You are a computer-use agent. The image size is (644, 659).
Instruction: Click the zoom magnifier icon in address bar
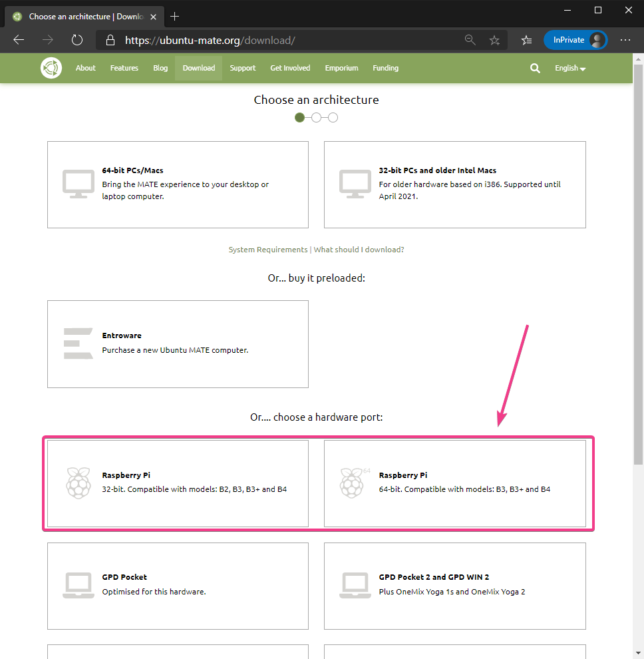pos(470,41)
